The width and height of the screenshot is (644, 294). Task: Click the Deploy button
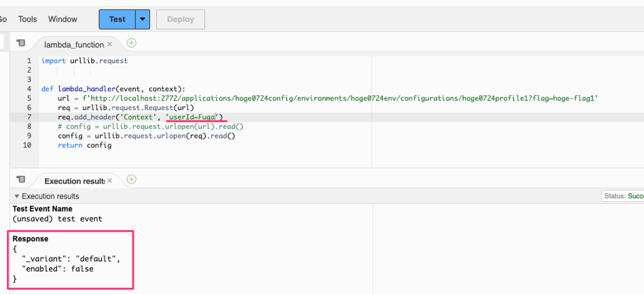181,19
